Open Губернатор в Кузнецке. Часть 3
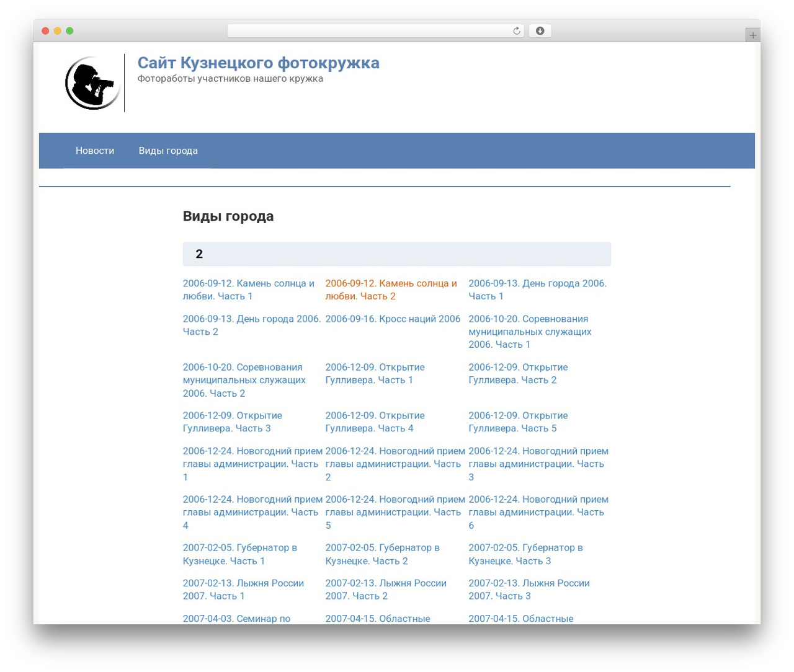 [x=525, y=554]
